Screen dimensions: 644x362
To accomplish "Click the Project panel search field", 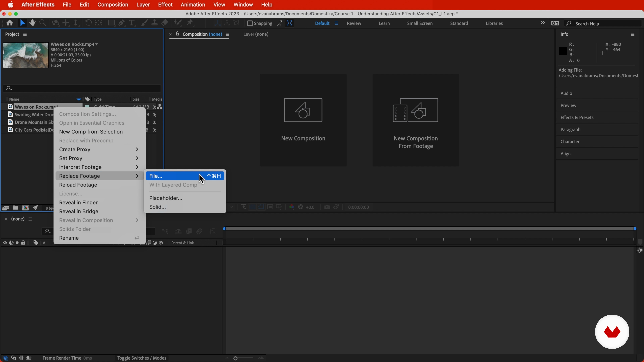I will (82, 88).
